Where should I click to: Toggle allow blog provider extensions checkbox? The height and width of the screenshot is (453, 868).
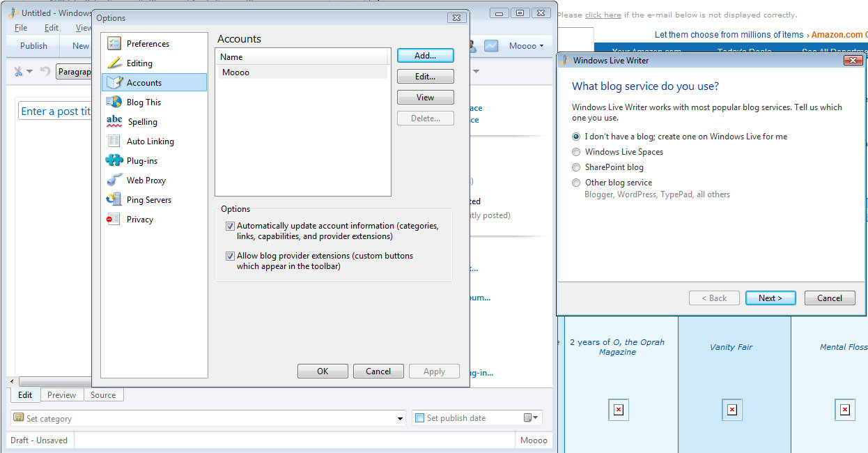(x=230, y=256)
